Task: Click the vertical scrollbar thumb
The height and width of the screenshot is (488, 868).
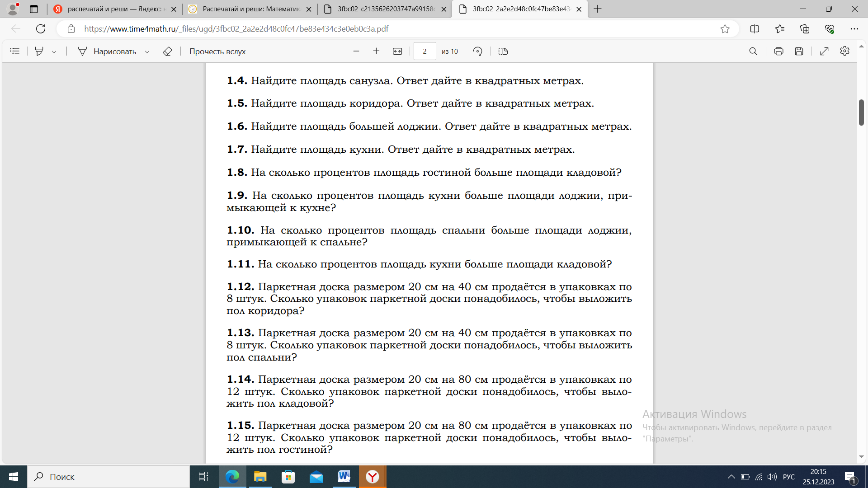Action: pyautogui.click(x=861, y=112)
